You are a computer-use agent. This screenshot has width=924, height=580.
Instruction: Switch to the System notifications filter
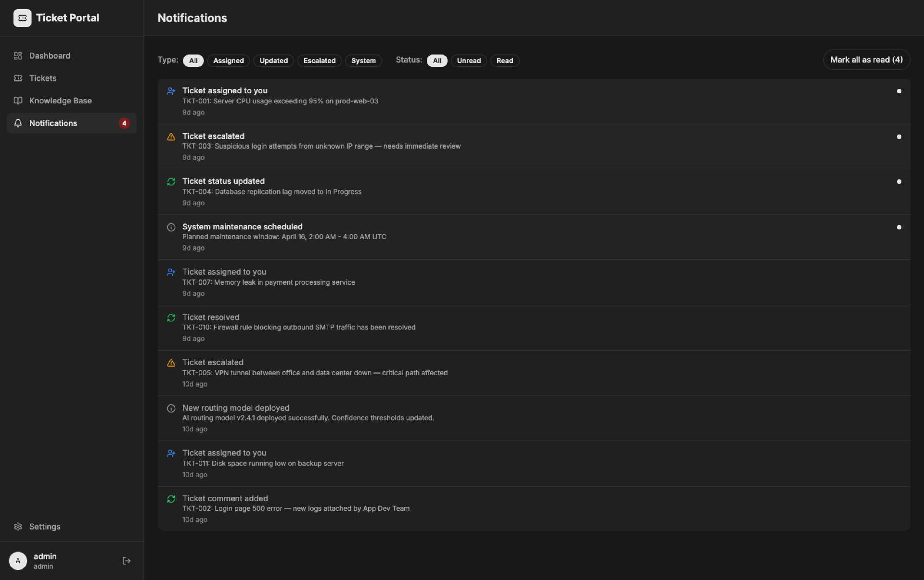tap(363, 61)
